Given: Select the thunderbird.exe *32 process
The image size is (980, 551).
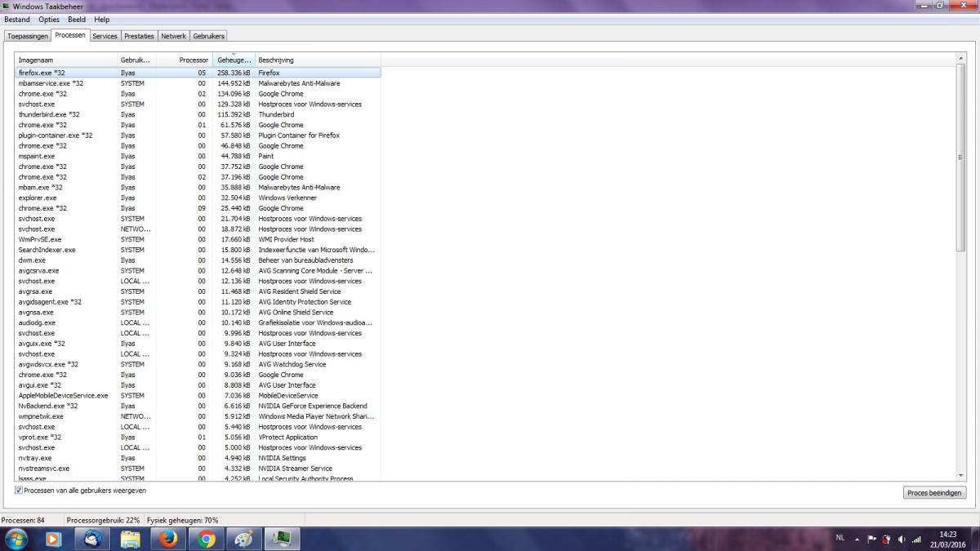Looking at the screenshot, I should [x=198, y=114].
